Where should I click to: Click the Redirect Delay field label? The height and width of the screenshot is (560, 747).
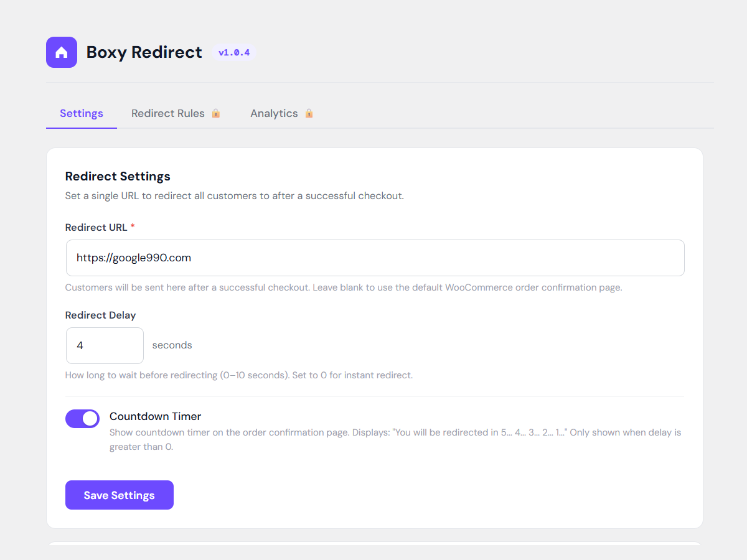click(x=100, y=315)
